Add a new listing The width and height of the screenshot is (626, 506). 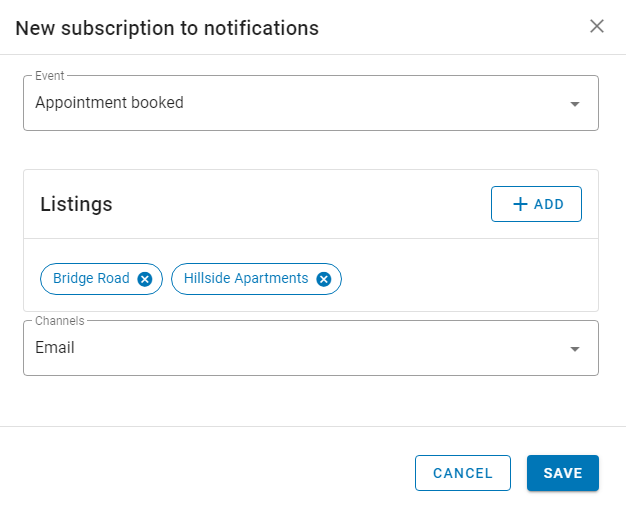pos(536,204)
